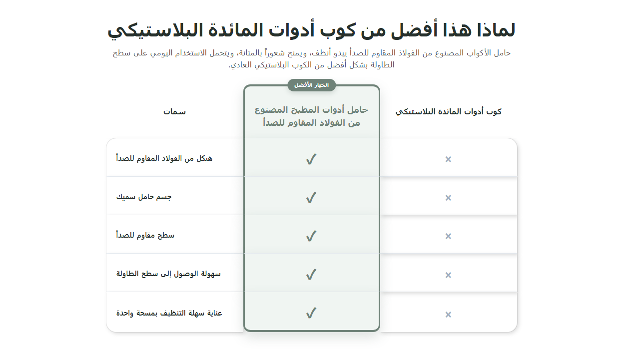Click the الخيار الأفضل badge
The height and width of the screenshot is (349, 644).
pyautogui.click(x=311, y=85)
